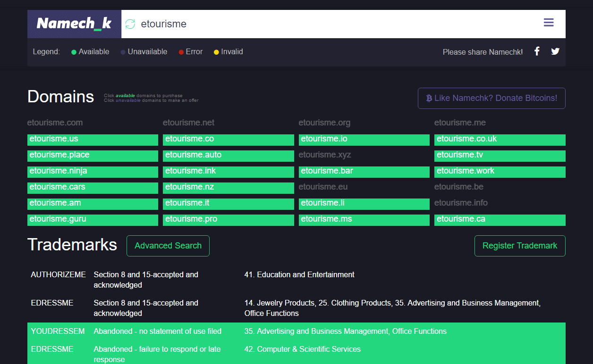Screen dimensions: 593x364
Task: Share Namechk on Twitter
Action: pyautogui.click(x=555, y=51)
